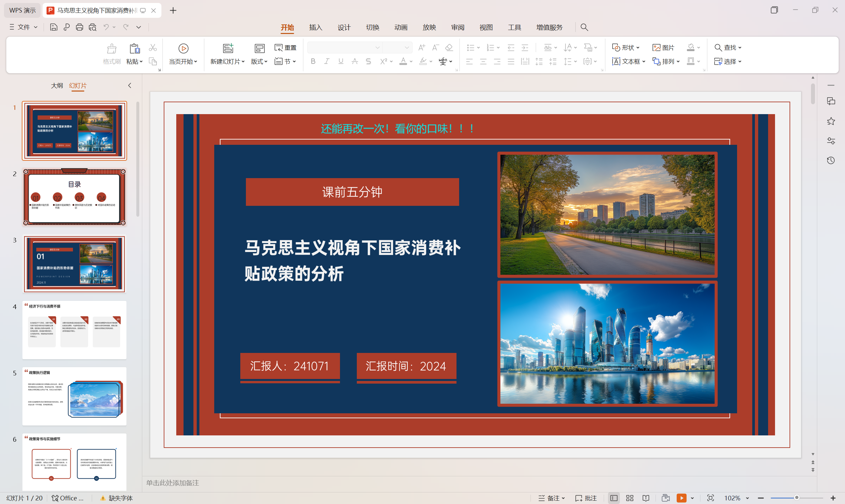
Task: Expand the 版式 layout dropdown
Action: 259,61
